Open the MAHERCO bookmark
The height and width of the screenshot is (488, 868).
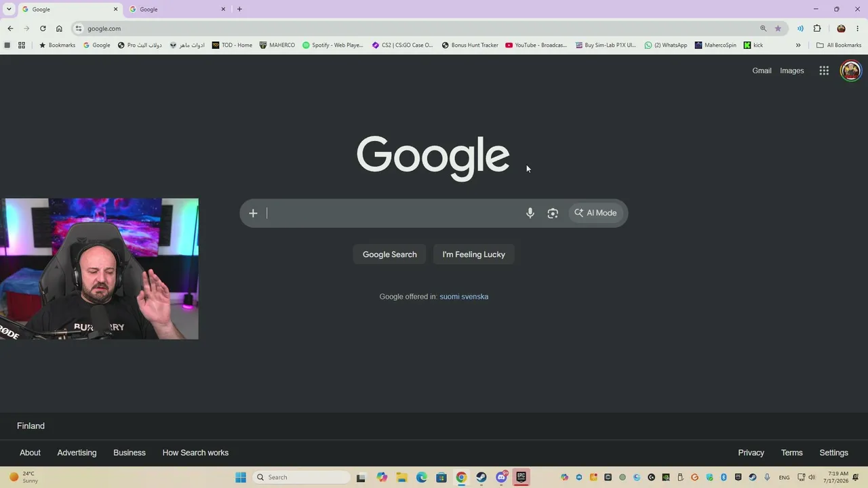[277, 45]
